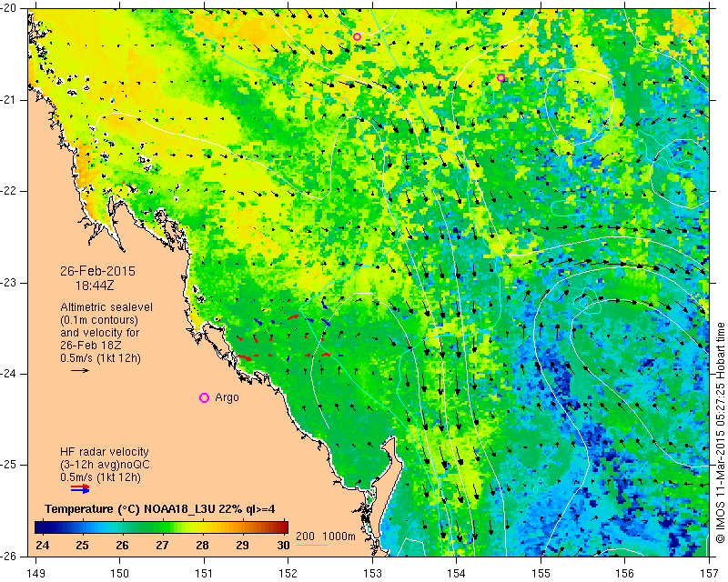Click the colorbar tick label "30"
The width and height of the screenshot is (728, 582).
tap(283, 545)
